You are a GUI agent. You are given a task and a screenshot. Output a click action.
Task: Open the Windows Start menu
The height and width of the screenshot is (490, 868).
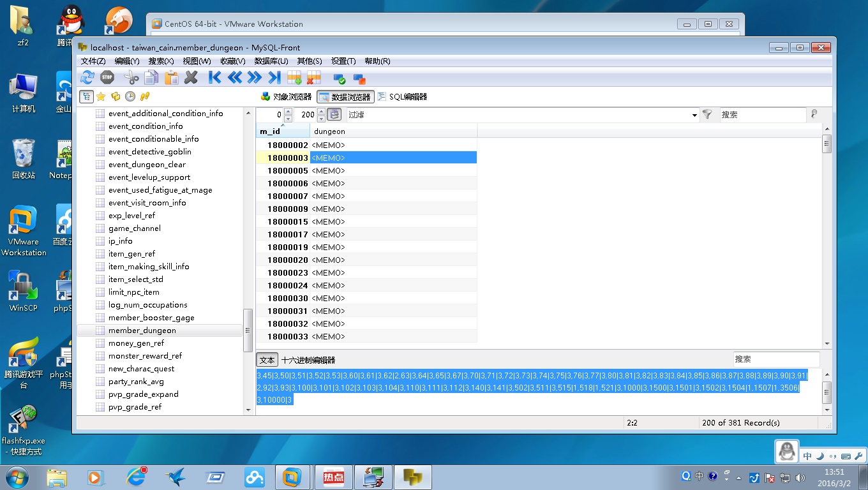coord(17,477)
